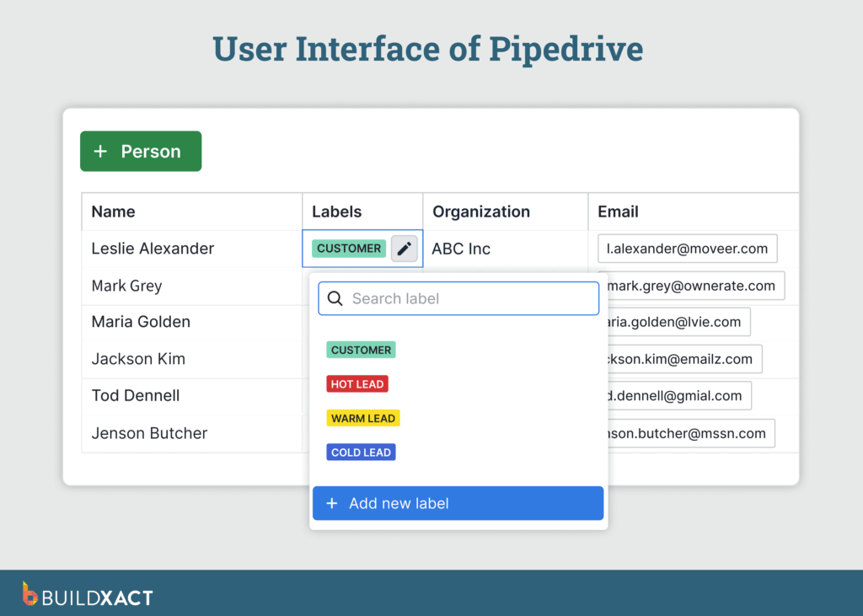Image resolution: width=863 pixels, height=616 pixels.
Task: Toggle the CUSTOMER label in the dropdown list
Action: (x=361, y=349)
